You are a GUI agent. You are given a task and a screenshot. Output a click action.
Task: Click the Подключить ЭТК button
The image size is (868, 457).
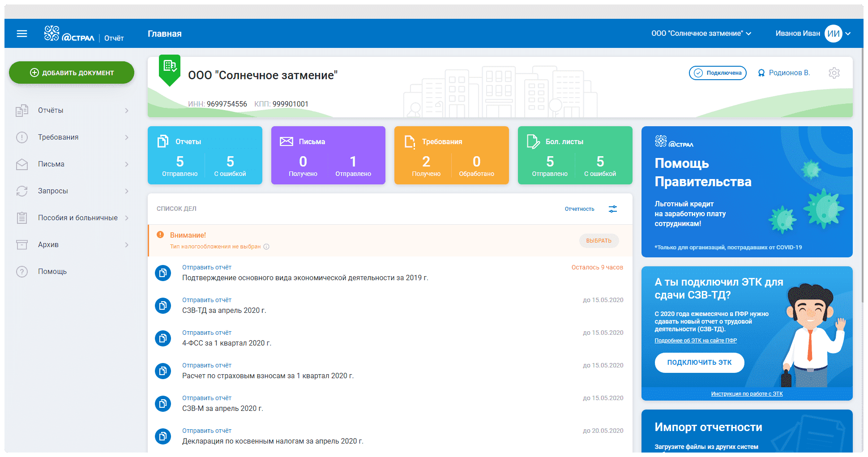[x=699, y=363]
